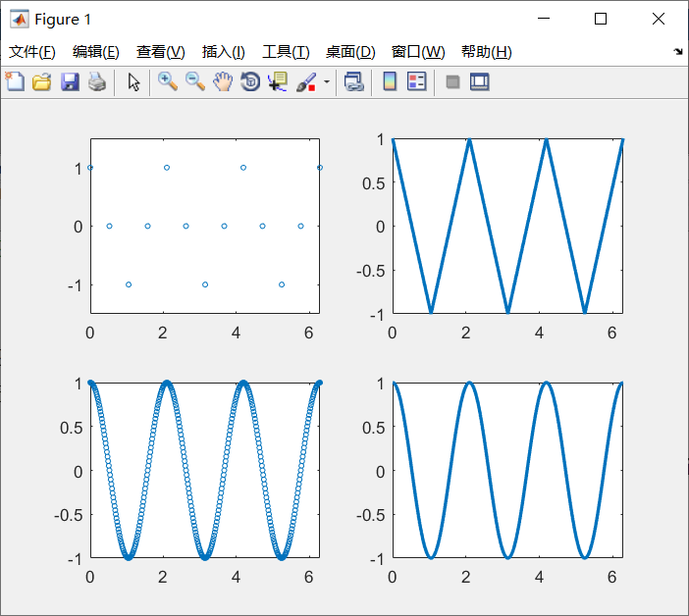Click the dock figure arrow in menu bar
The image size is (689, 616).
click(678, 51)
